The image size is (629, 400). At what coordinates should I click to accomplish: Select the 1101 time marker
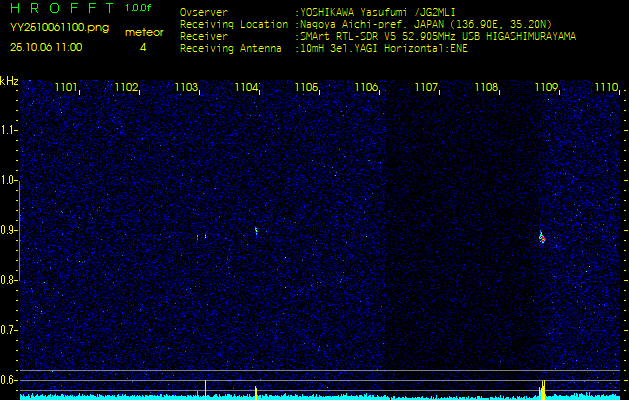coord(66,88)
